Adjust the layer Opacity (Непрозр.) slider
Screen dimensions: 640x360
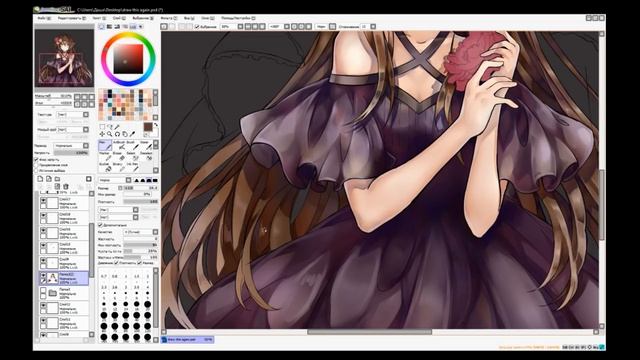71,153
